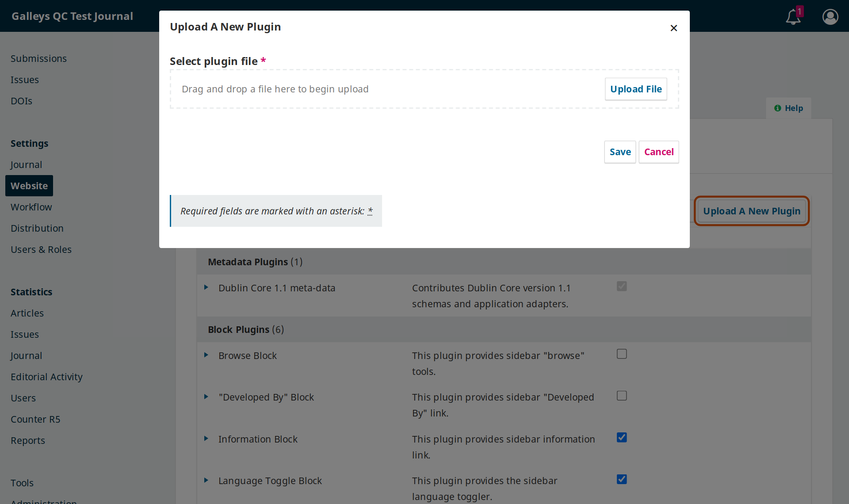
Task: Click the Browse Block plugin name
Action: click(x=248, y=355)
